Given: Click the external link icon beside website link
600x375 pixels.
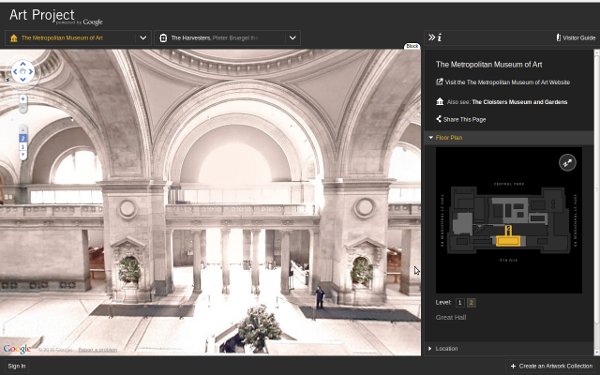Looking at the screenshot, I should pos(440,82).
